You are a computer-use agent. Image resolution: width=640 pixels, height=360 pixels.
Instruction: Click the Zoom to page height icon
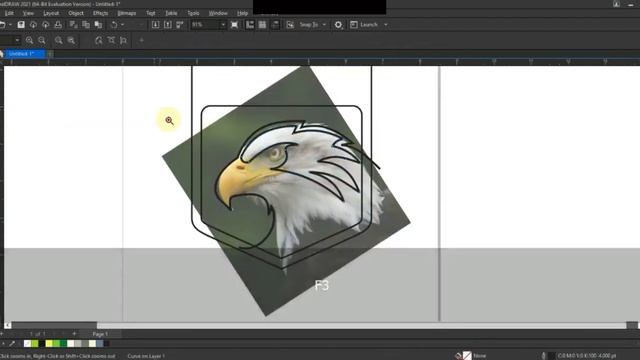pyautogui.click(x=124, y=40)
